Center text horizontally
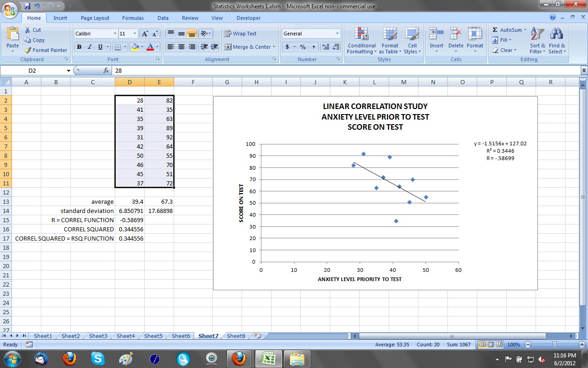The height and width of the screenshot is (368, 588). point(181,47)
